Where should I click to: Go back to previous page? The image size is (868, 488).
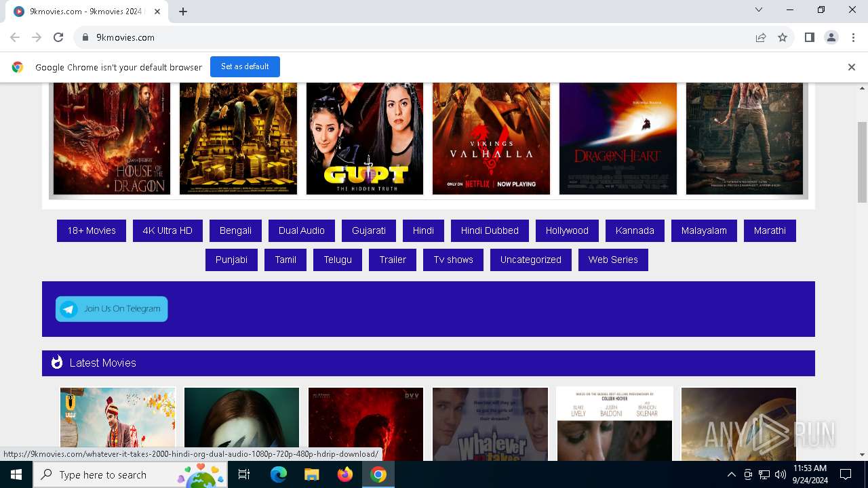[x=15, y=37]
